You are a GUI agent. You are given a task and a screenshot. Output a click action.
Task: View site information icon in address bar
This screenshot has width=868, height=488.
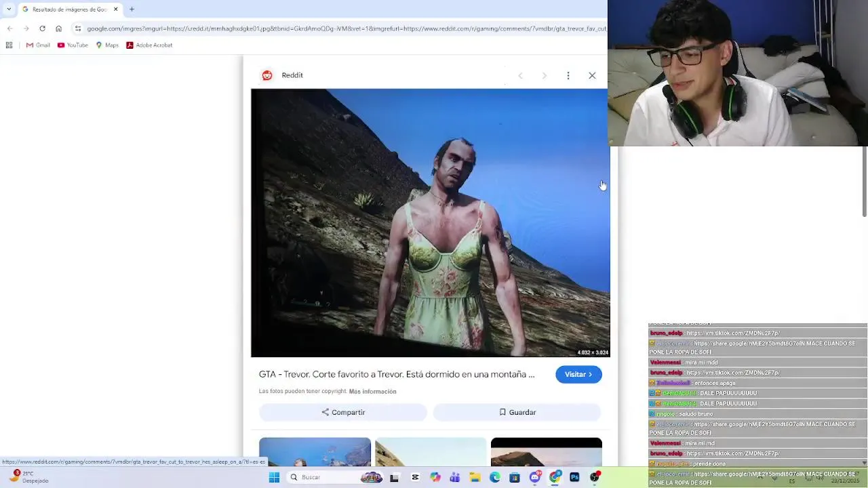pyautogui.click(x=78, y=28)
